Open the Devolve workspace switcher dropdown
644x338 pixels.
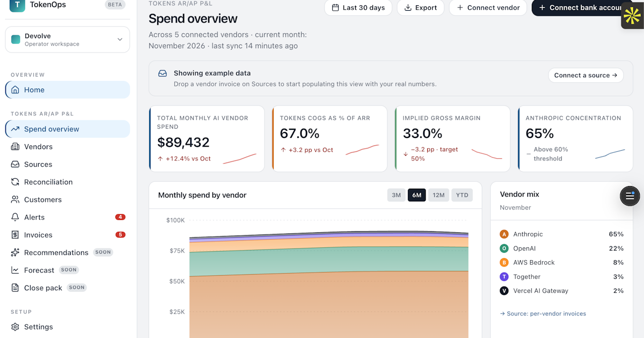[68, 40]
